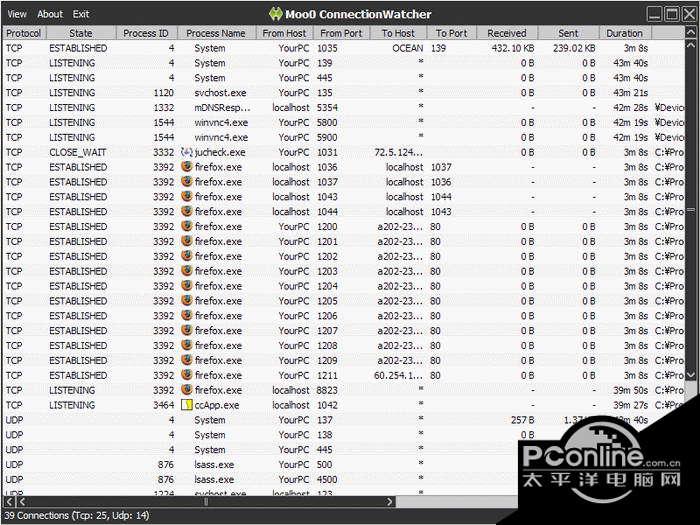
Task: Sort by Protocol column header
Action: point(24,33)
